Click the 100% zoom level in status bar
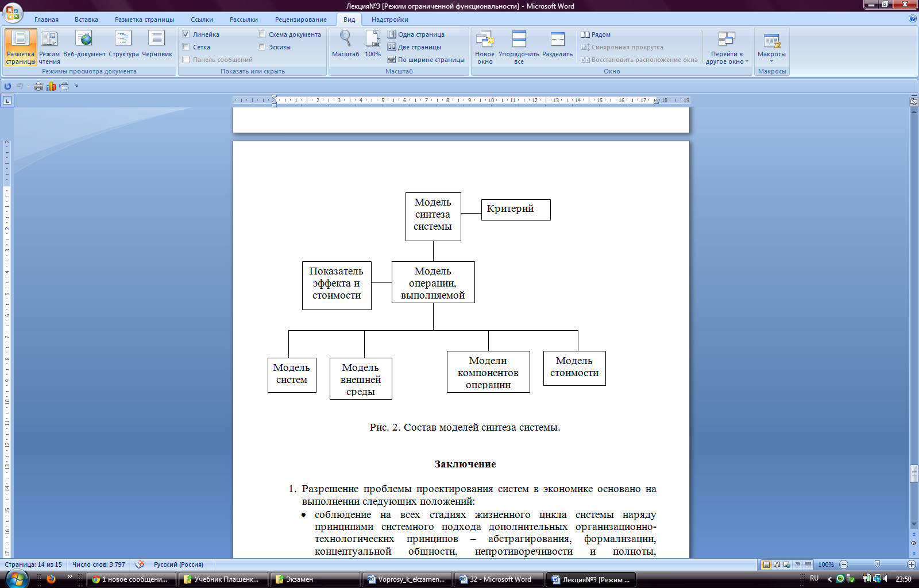This screenshot has width=919, height=588. click(x=826, y=564)
